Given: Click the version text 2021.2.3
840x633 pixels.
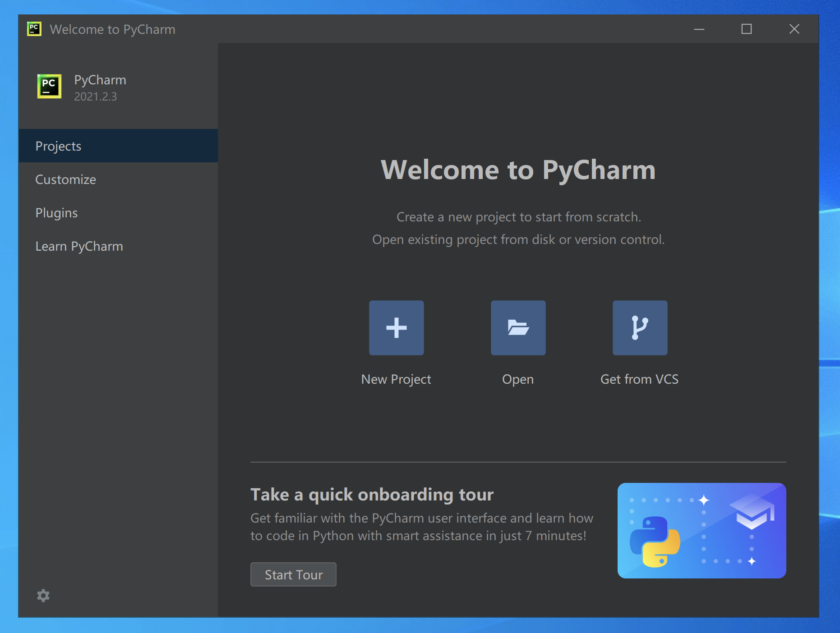Looking at the screenshot, I should 95,96.
